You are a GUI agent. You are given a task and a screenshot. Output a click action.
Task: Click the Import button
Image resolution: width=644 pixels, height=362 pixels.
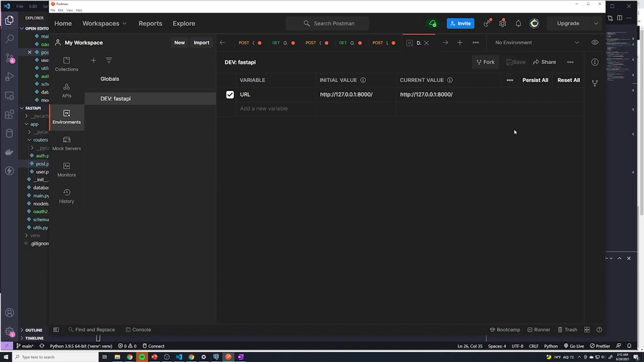tap(201, 43)
